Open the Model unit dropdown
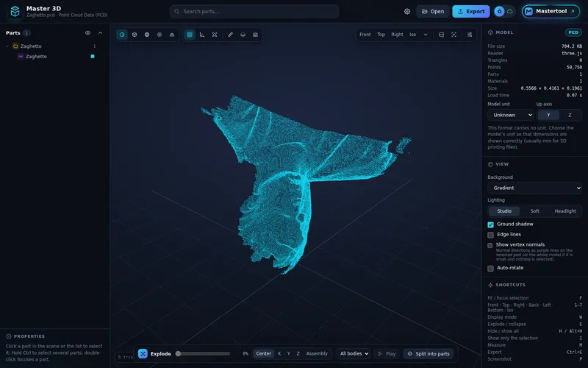This screenshot has height=368, width=588. [510, 115]
